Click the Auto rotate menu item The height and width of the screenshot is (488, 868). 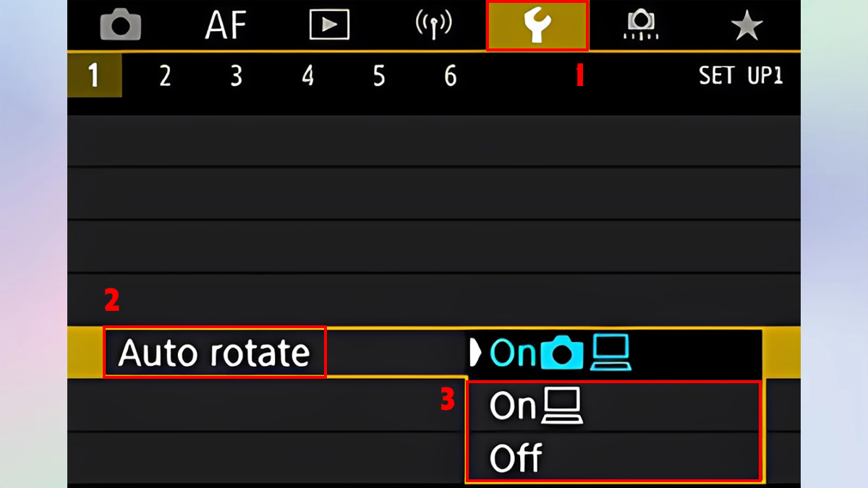click(214, 353)
